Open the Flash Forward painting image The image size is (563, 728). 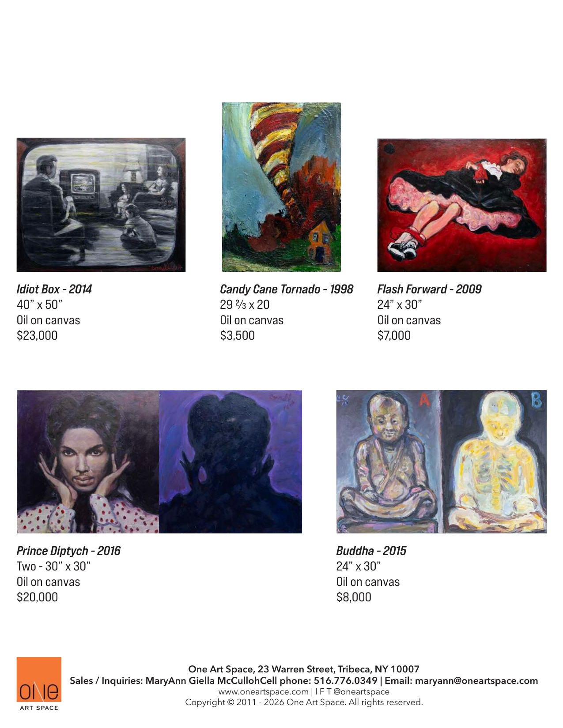[x=462, y=205]
